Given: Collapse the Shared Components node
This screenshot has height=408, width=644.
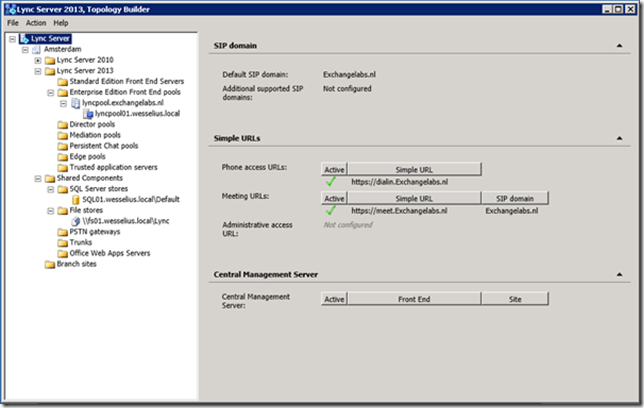Looking at the screenshot, I should point(37,178).
